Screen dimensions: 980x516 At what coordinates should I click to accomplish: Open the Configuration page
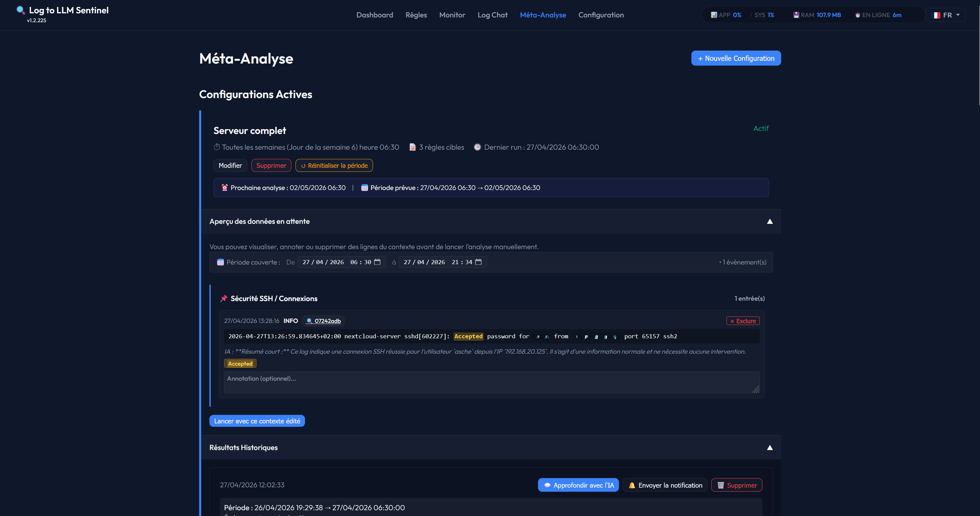601,15
